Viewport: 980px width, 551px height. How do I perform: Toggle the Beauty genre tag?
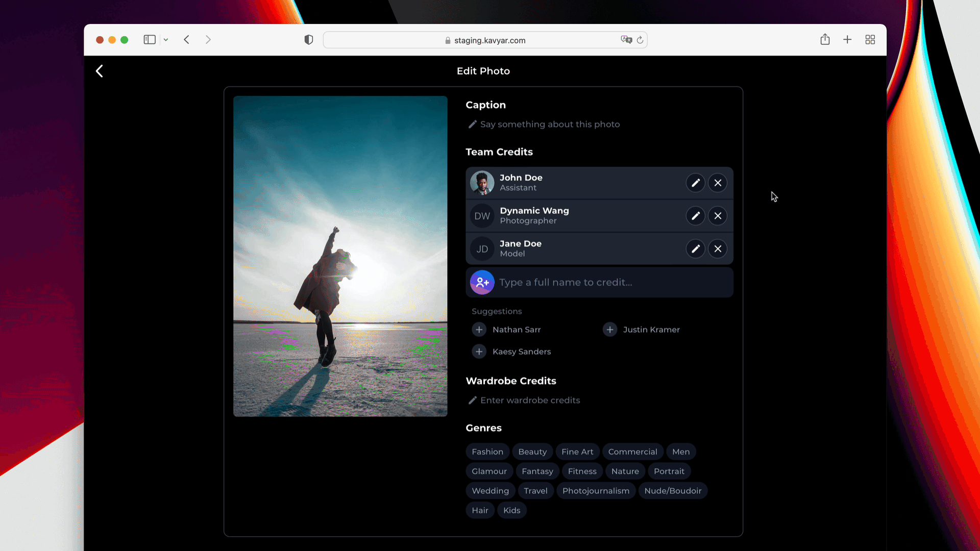532,452
